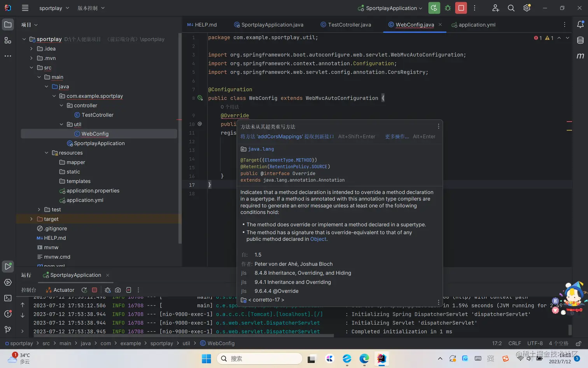Select the Actuator tab in Run panel

pyautogui.click(x=60, y=290)
